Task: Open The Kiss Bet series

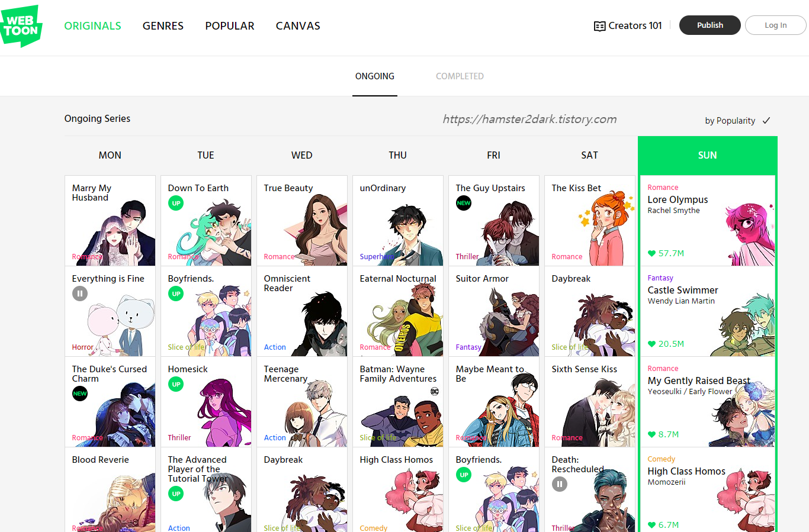Action: 590,221
